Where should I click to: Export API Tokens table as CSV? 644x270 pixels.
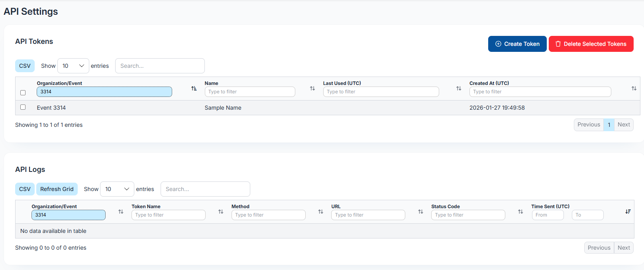tap(25, 66)
